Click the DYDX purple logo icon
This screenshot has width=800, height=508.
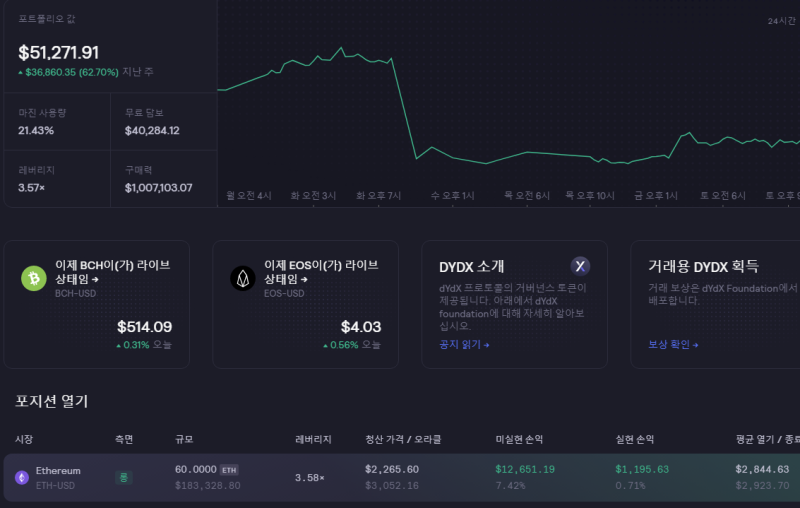580,266
